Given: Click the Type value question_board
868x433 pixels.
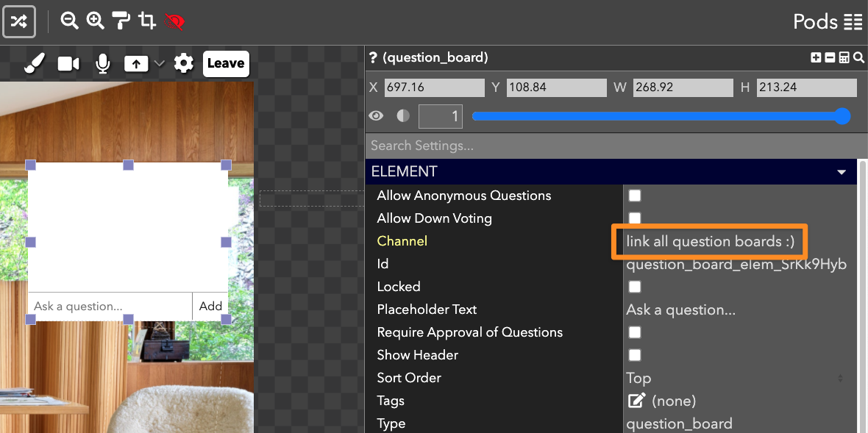Looking at the screenshot, I should pos(679,423).
